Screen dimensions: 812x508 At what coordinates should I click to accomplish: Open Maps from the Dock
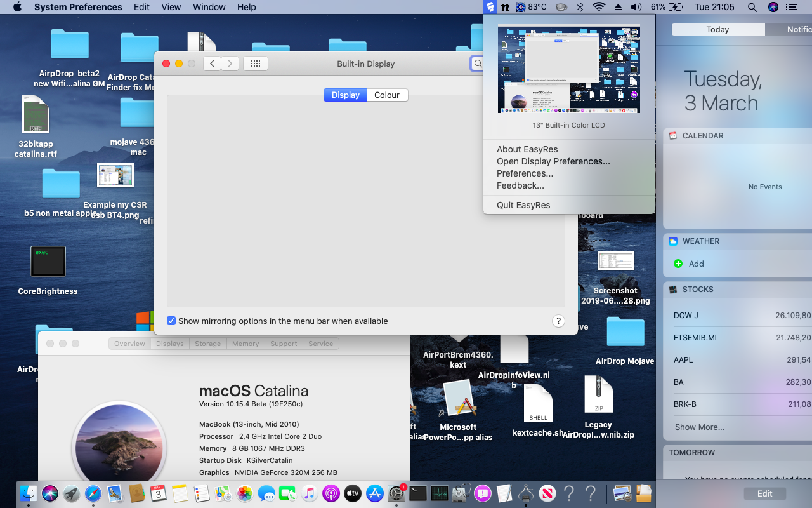(x=223, y=493)
